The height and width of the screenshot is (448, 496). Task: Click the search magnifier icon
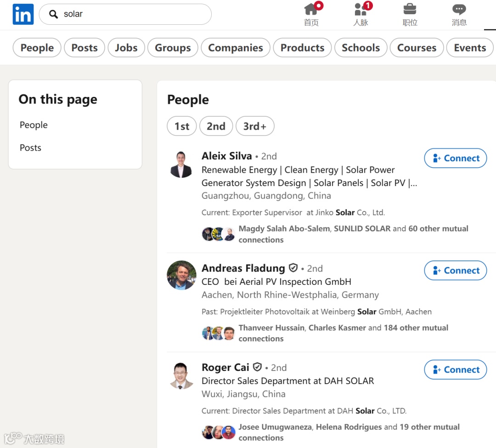click(53, 14)
